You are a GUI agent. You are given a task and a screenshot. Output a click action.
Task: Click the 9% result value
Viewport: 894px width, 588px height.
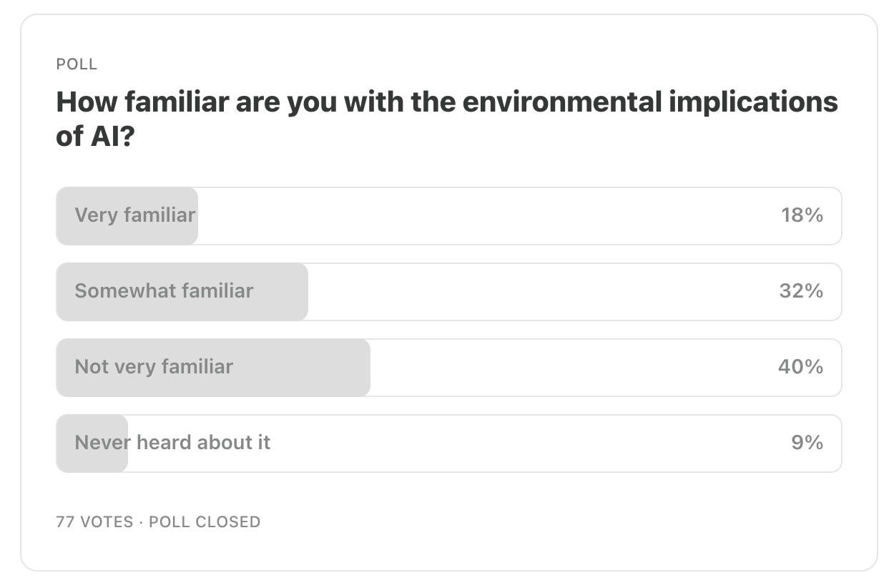(807, 443)
